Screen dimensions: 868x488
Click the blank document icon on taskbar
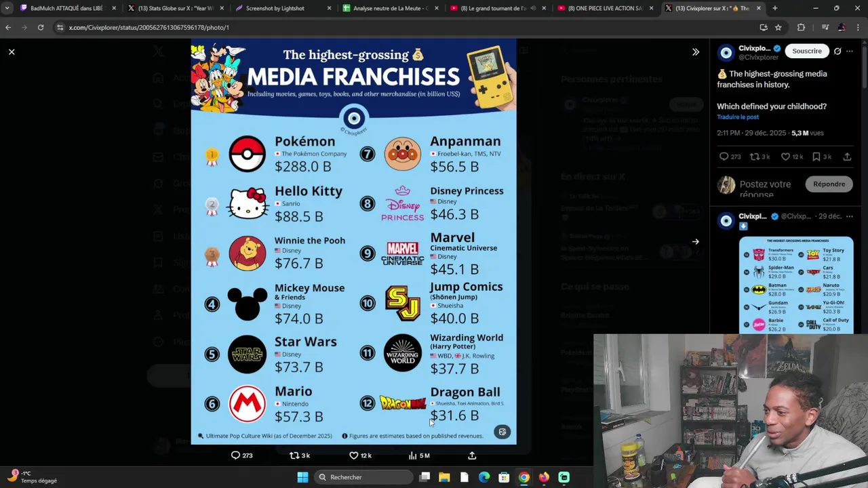(465, 477)
